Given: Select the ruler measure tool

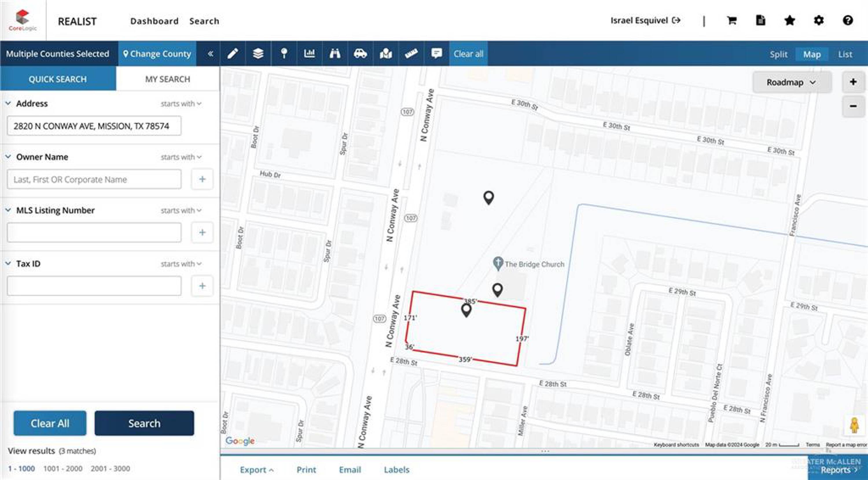Looking at the screenshot, I should click(411, 54).
